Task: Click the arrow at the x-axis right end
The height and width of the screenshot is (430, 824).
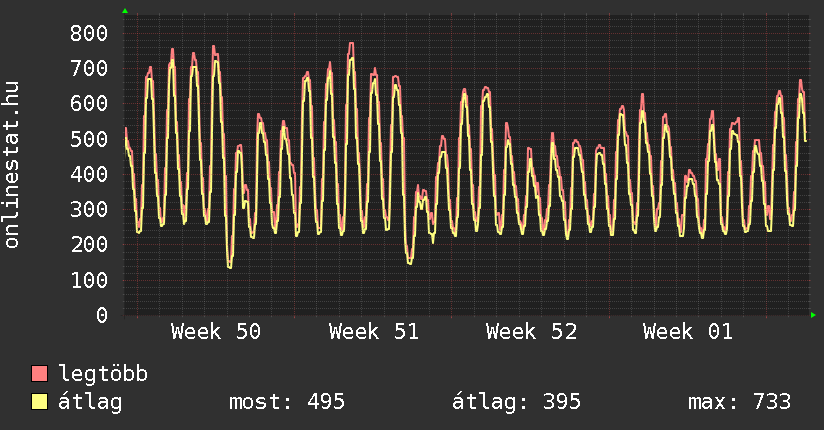Action: (814, 315)
